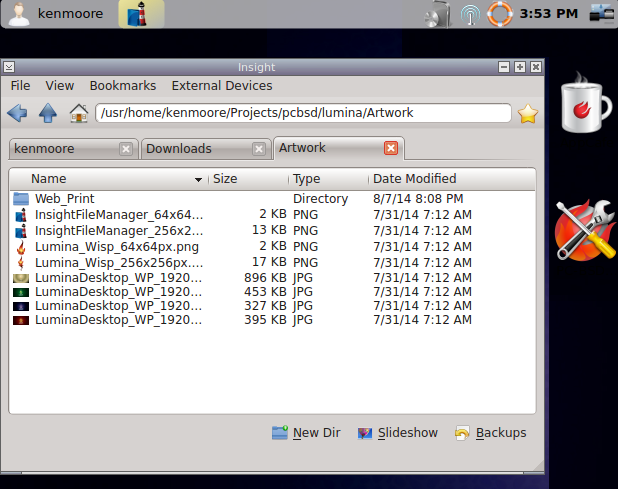Create a folder with New Dir button
The height and width of the screenshot is (489, 618).
(306, 433)
